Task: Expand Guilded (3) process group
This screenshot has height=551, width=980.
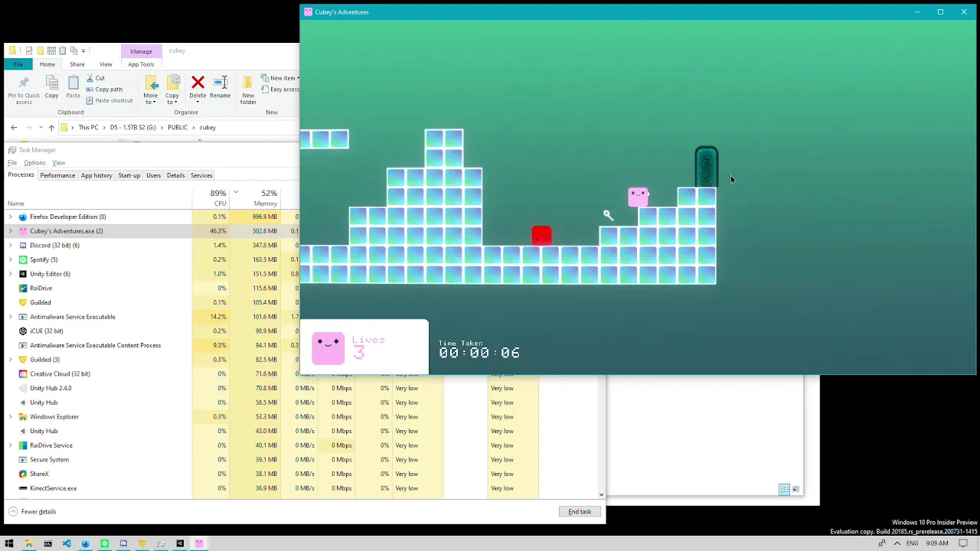Action: coord(11,360)
